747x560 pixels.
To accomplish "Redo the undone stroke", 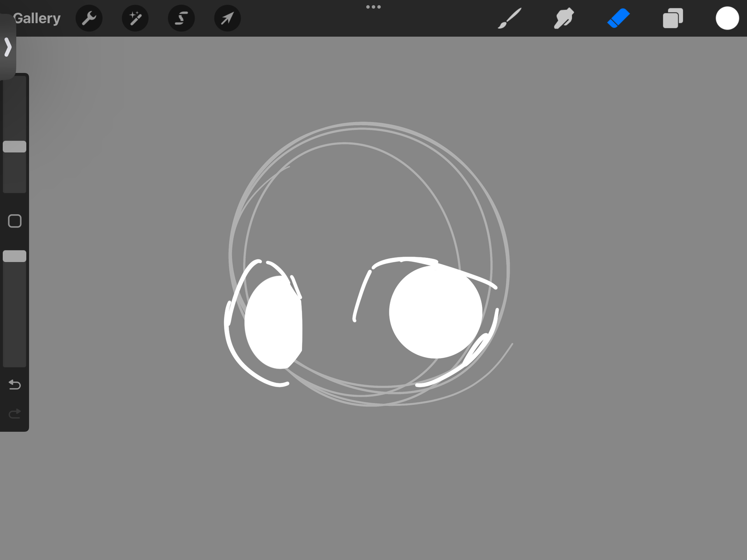I will 15,414.
